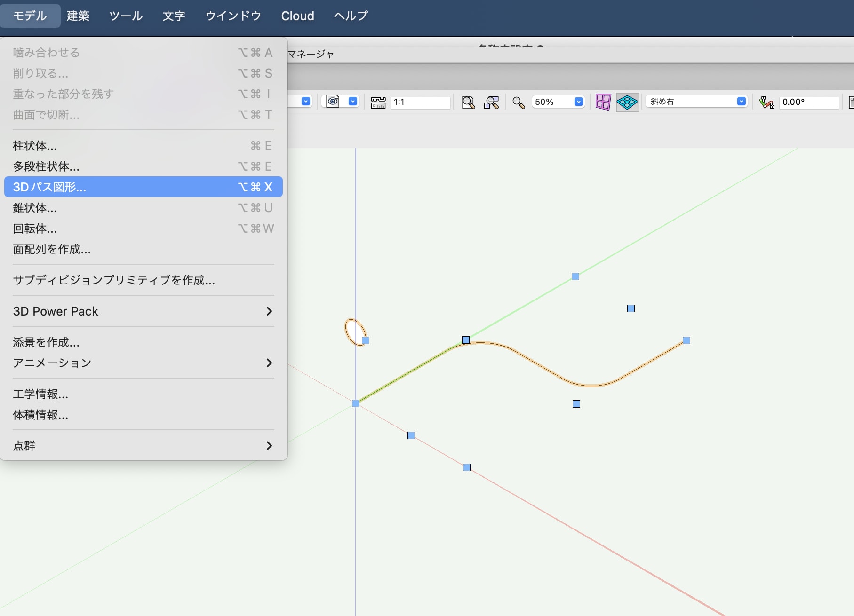Choose 柱状体... from the model menu
This screenshot has height=616, width=854.
(x=143, y=146)
